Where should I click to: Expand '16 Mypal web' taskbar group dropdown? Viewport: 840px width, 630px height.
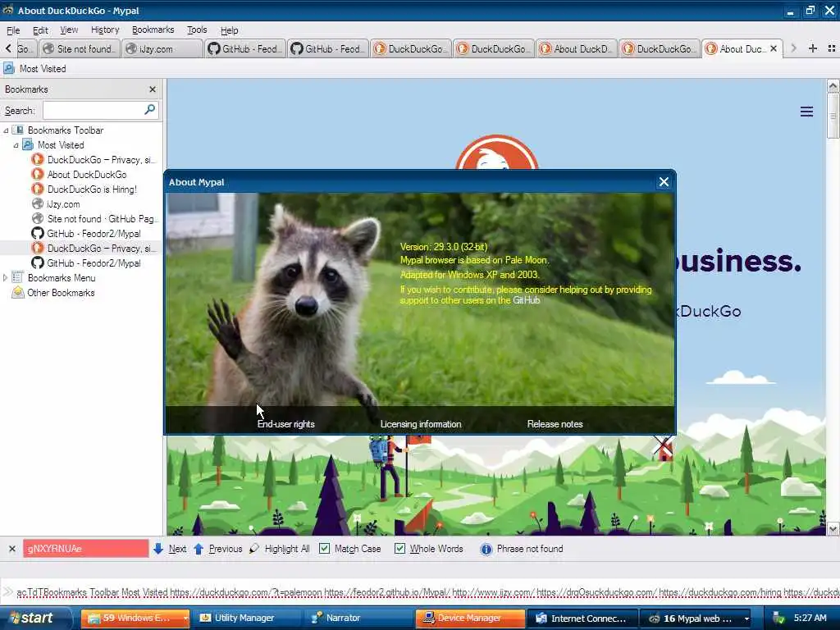coord(746,619)
